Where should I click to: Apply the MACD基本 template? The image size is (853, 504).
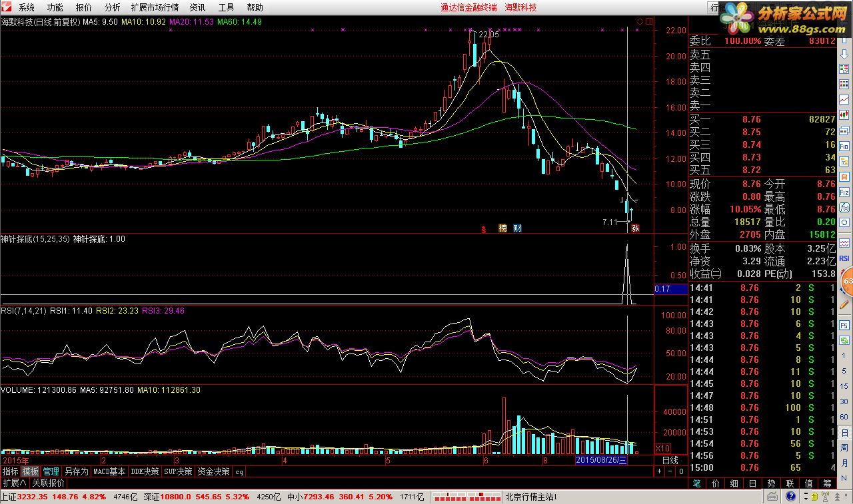tap(109, 471)
